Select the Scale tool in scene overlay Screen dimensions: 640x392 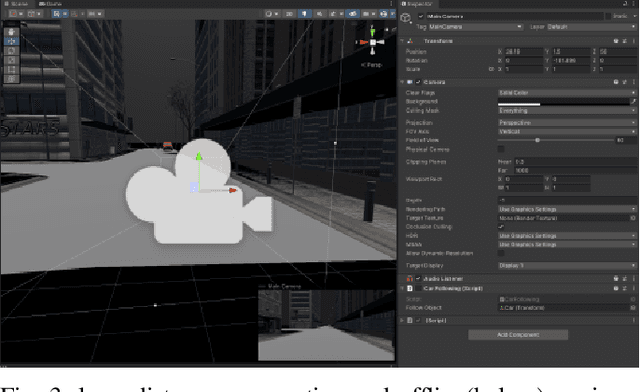point(11,60)
